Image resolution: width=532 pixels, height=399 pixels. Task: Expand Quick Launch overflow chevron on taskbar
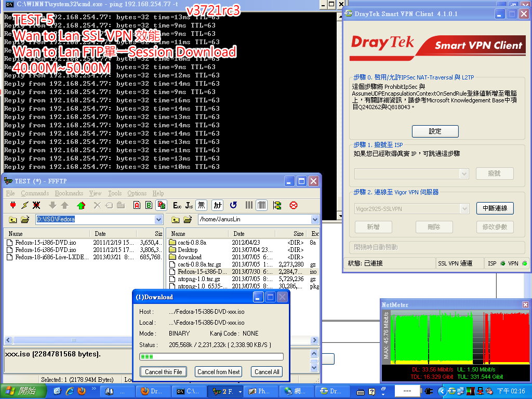pos(94,389)
